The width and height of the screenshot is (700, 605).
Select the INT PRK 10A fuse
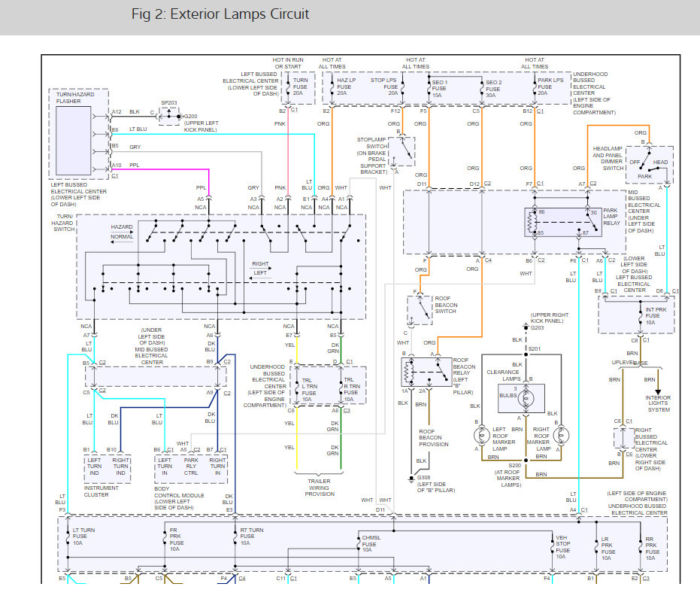[x=636, y=315]
